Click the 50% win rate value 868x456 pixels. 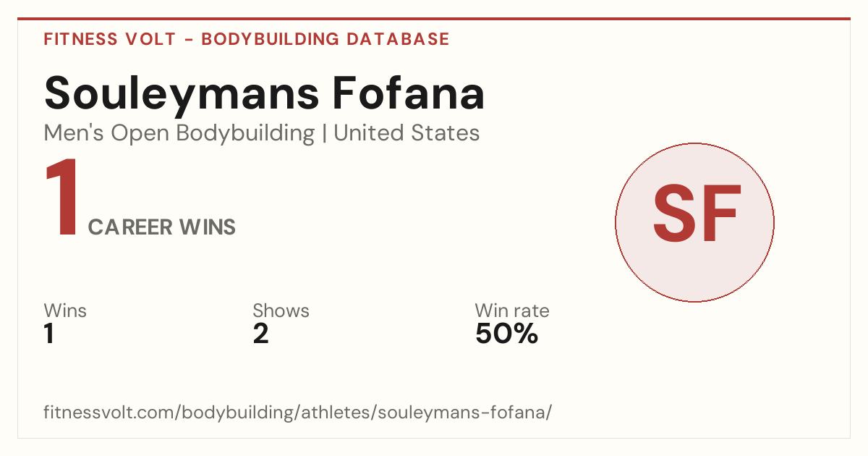506,334
